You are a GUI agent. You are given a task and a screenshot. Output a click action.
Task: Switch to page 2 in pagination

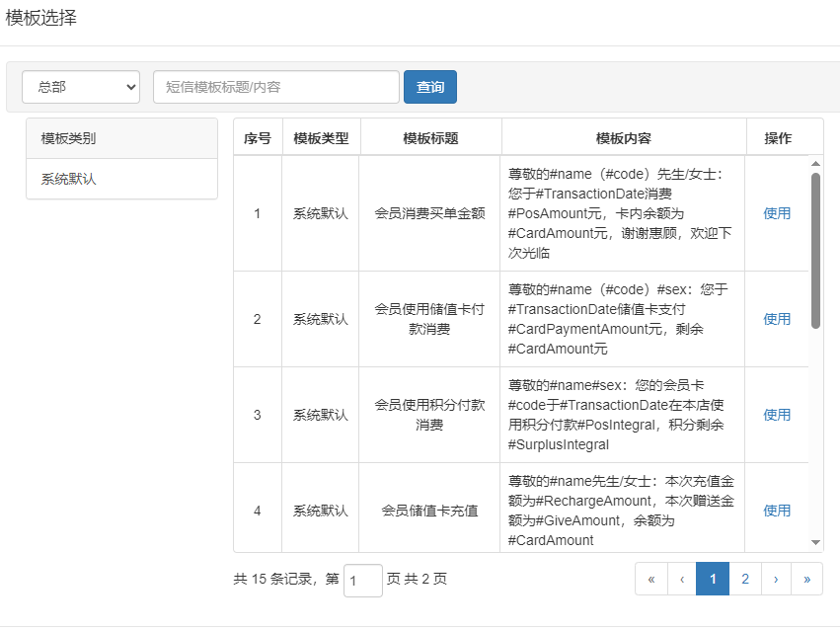[x=745, y=580]
